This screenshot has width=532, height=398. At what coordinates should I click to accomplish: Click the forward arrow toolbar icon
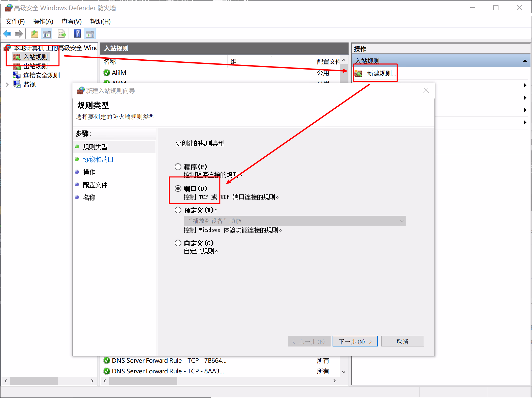(x=19, y=34)
